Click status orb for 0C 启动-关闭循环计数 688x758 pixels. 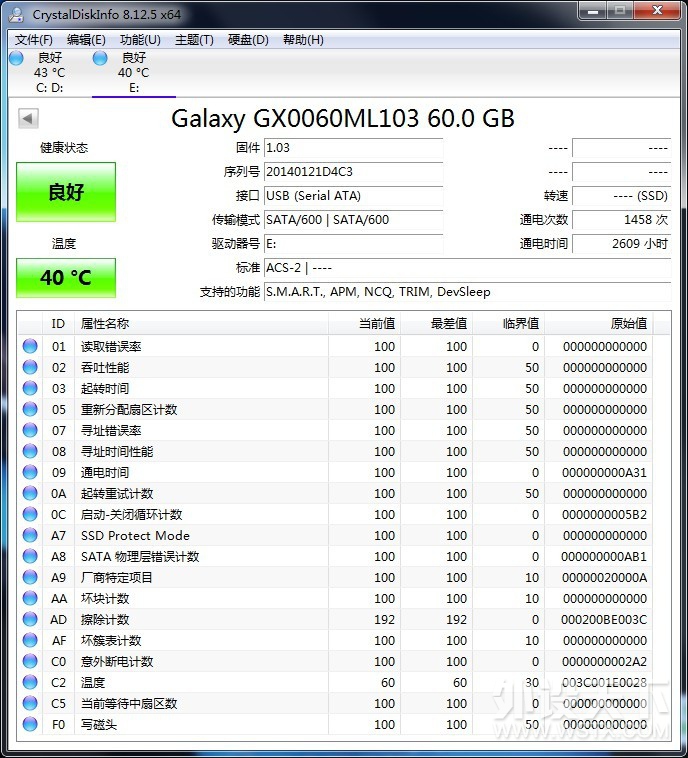tap(30, 514)
